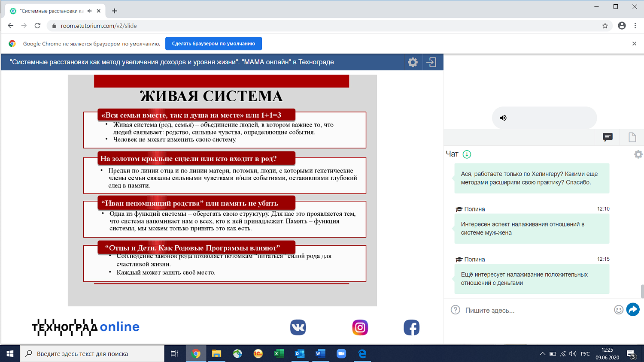644x362 pixels.
Task: Open clock and date 12:25 in tray
Action: 607,354
